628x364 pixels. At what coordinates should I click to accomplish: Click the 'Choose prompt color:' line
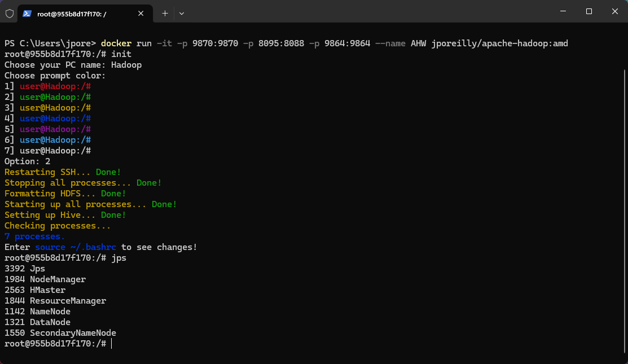(x=55, y=76)
